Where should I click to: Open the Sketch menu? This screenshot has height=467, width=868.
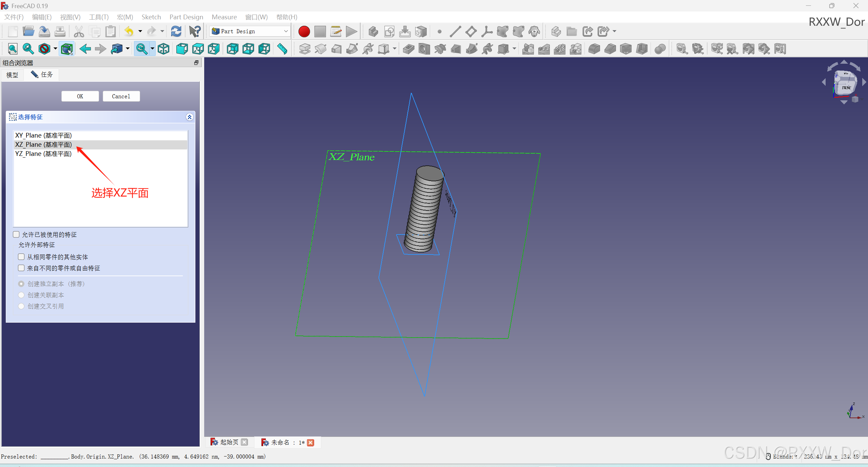point(151,17)
